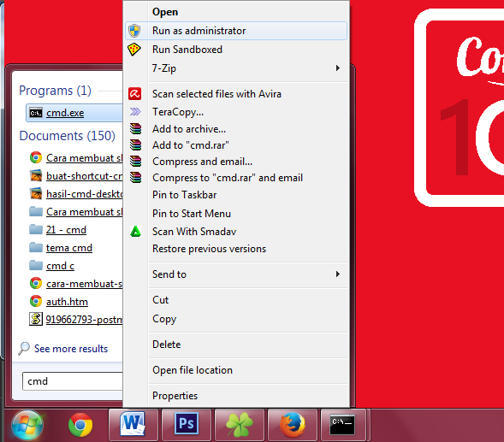Launch Google Chrome from the taskbar

(80, 425)
